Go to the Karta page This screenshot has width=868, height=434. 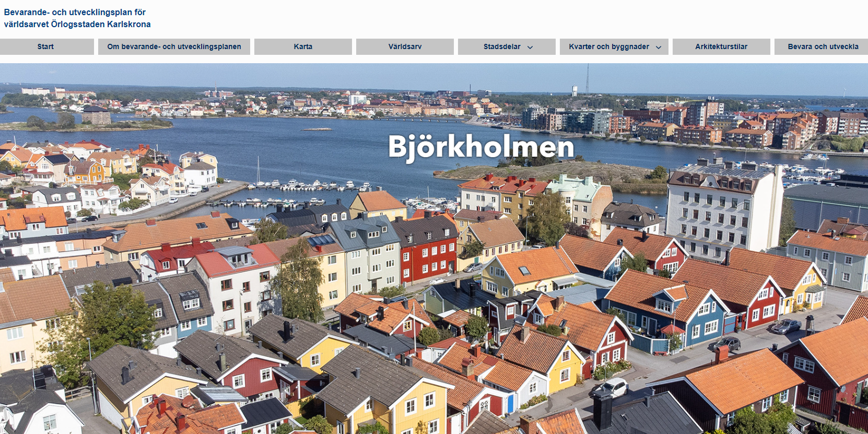coord(303,46)
